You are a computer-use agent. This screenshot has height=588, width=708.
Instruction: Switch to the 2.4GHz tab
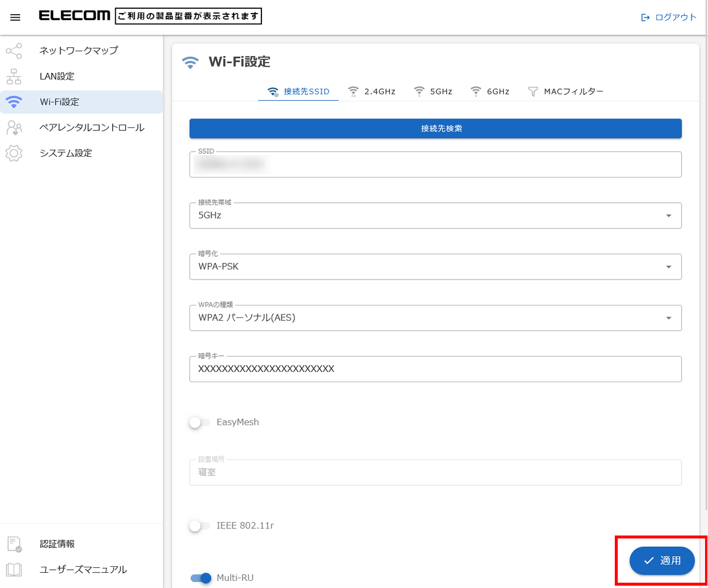click(x=372, y=91)
